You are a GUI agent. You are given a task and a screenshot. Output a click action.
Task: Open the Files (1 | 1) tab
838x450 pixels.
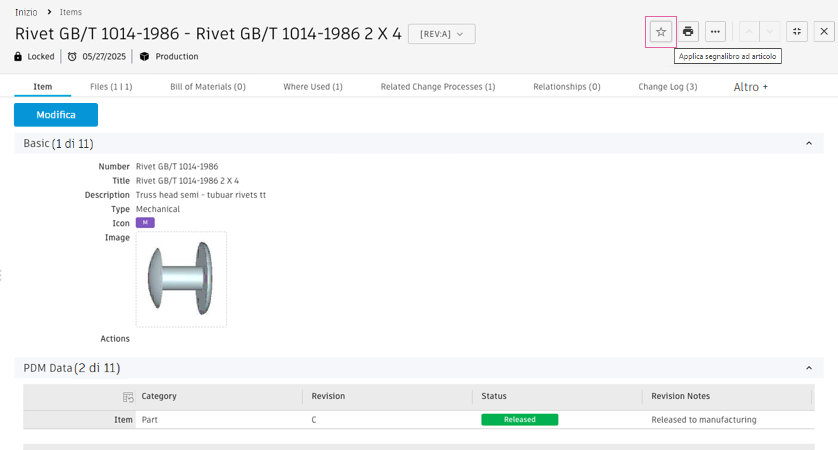(111, 87)
